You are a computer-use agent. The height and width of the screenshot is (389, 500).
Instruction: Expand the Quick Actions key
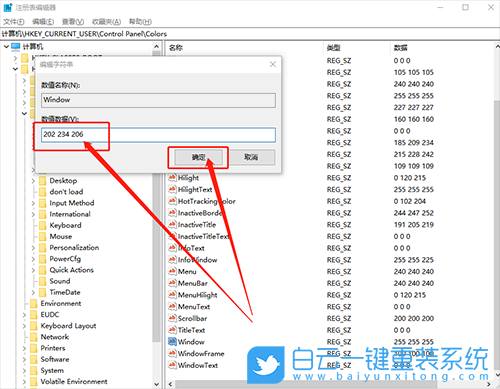33,270
